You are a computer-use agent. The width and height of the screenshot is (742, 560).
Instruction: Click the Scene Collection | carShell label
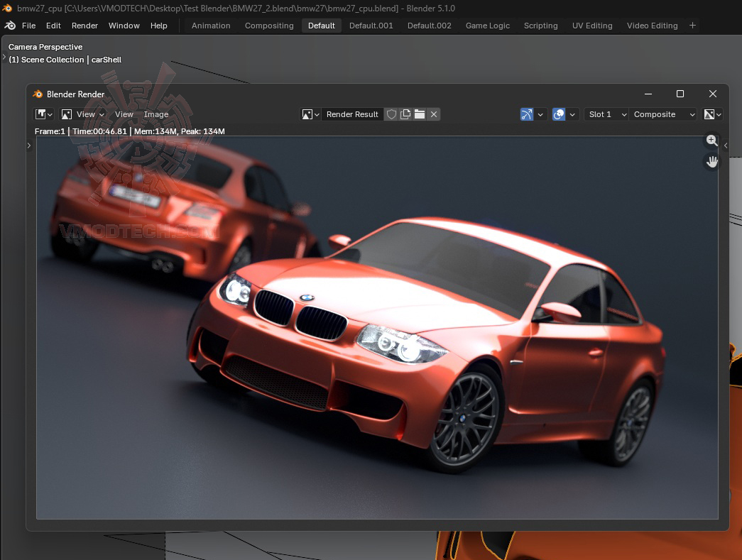click(65, 60)
